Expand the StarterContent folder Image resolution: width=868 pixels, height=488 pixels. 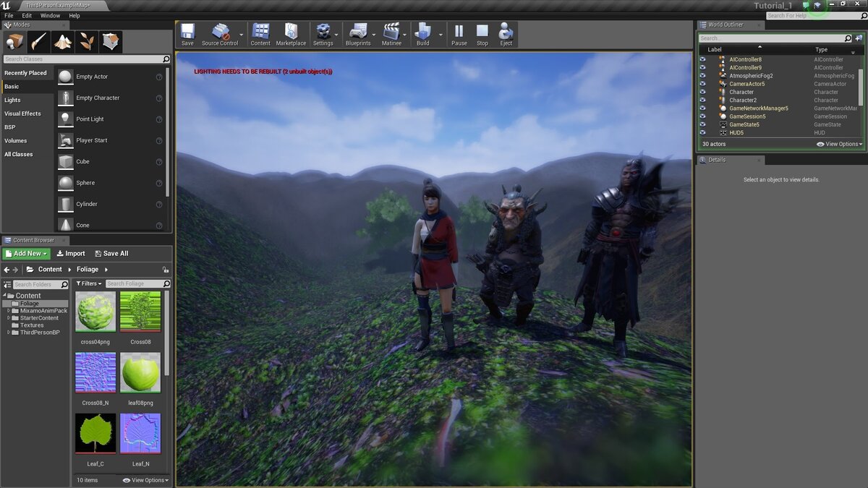(x=9, y=318)
